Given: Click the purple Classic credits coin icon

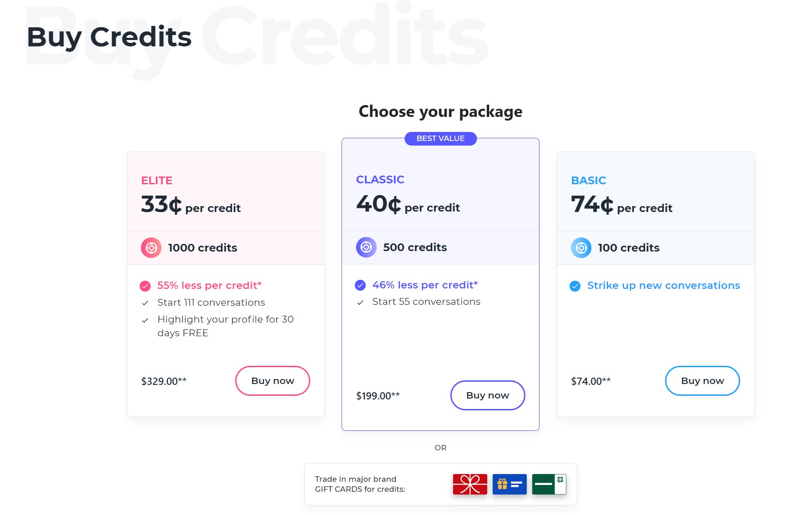Looking at the screenshot, I should (x=366, y=247).
